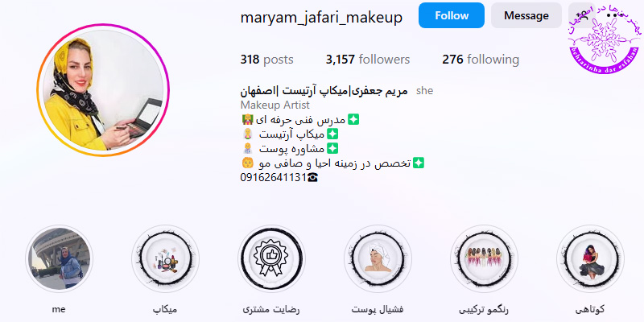Open the کوتاهی haircut highlight icon
Viewport: 644px width, 322px height.
(x=590, y=258)
